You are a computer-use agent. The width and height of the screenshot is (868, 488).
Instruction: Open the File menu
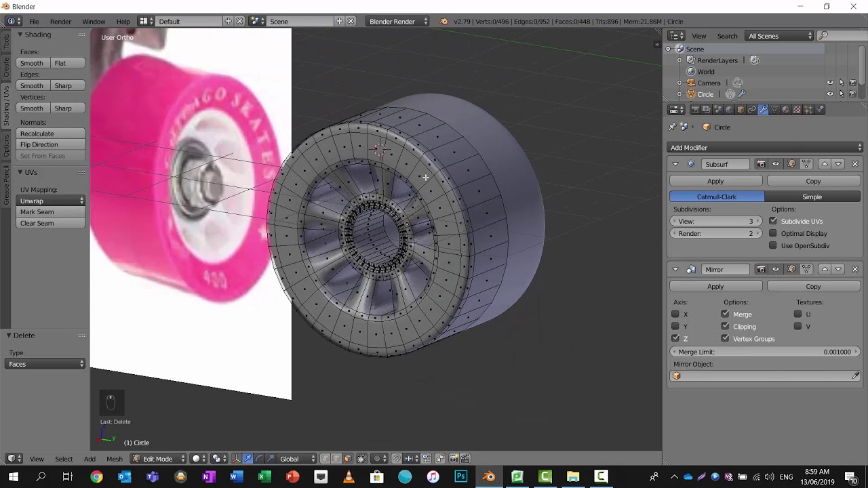click(x=34, y=22)
